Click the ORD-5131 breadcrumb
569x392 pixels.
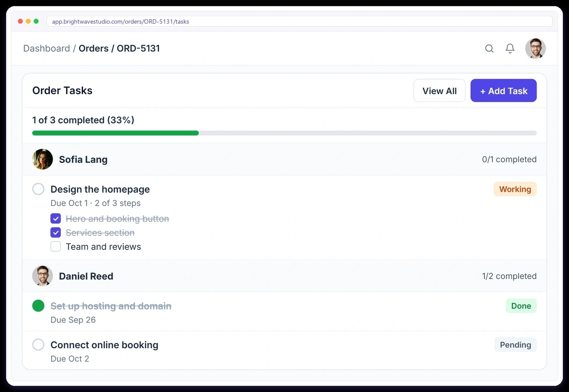click(138, 49)
